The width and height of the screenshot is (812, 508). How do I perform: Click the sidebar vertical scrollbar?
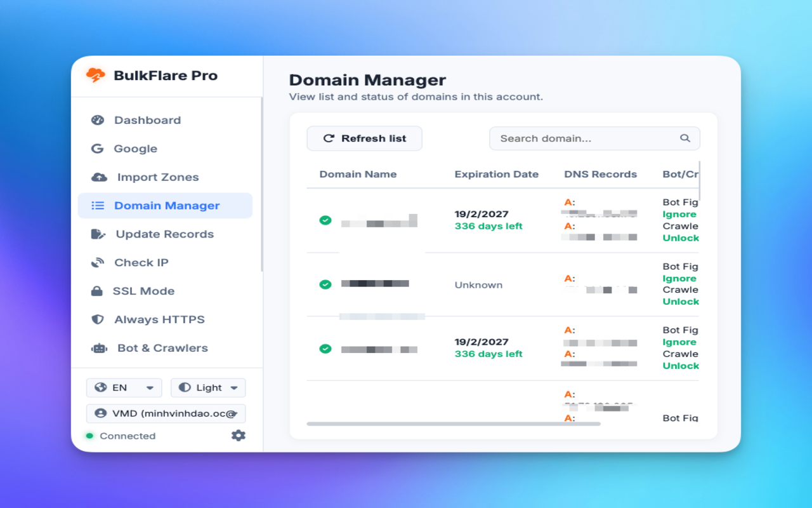[261, 184]
